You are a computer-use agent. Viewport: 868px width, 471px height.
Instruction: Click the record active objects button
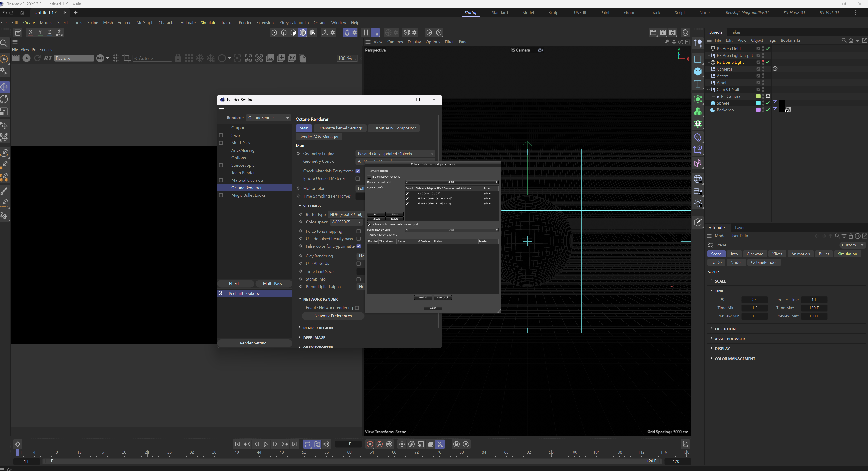[370, 444]
